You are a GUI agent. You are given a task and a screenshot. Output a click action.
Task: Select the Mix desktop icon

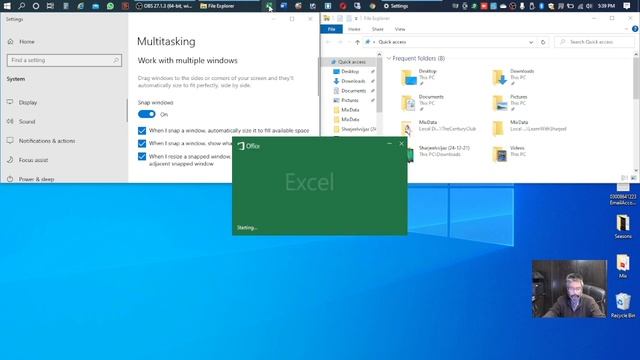[x=623, y=266]
